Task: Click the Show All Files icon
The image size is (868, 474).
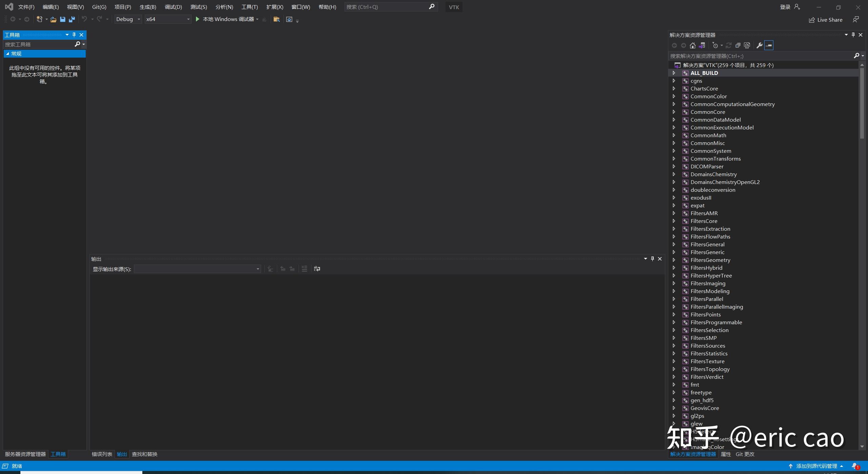Action: click(747, 45)
